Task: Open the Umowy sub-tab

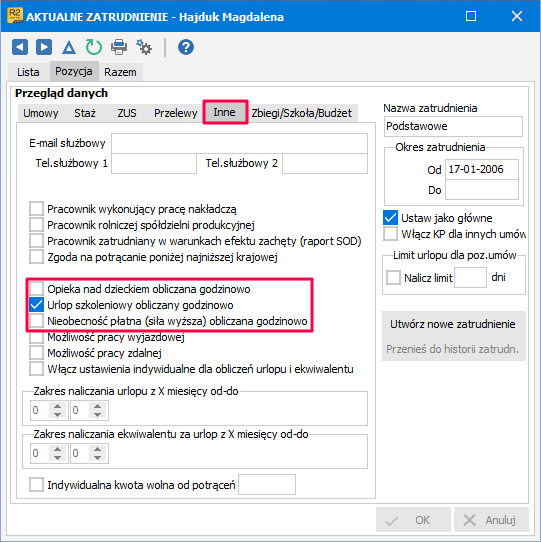Action: [41, 113]
